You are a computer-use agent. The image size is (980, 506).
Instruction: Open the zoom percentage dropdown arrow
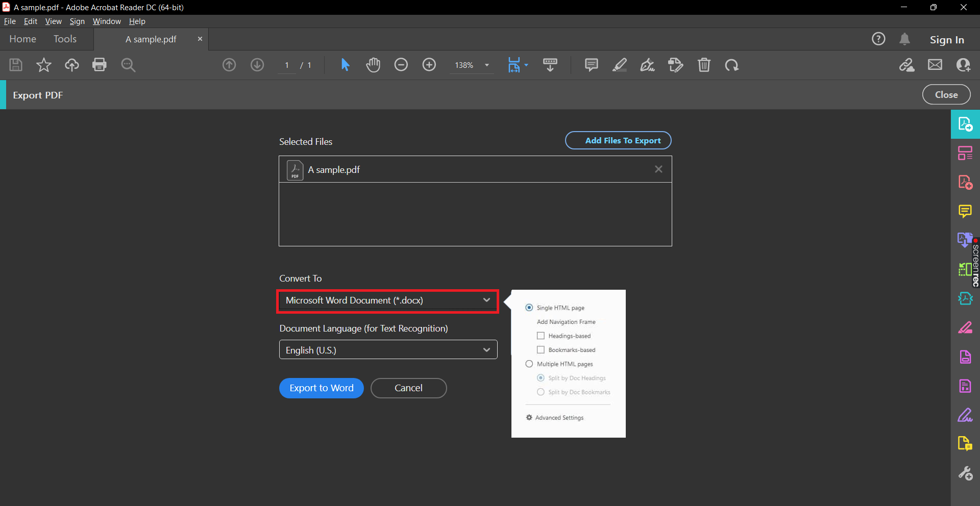(487, 65)
